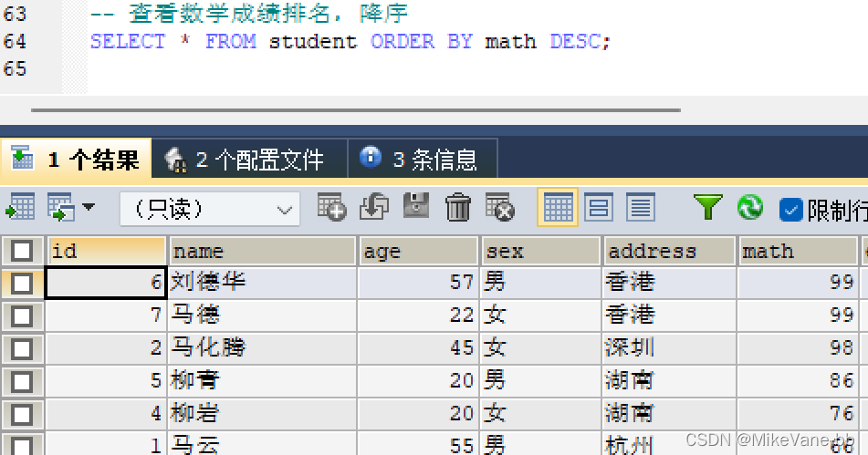Viewport: 868px width, 455px height.
Task: Click the copy result export icon
Action: 61,207
